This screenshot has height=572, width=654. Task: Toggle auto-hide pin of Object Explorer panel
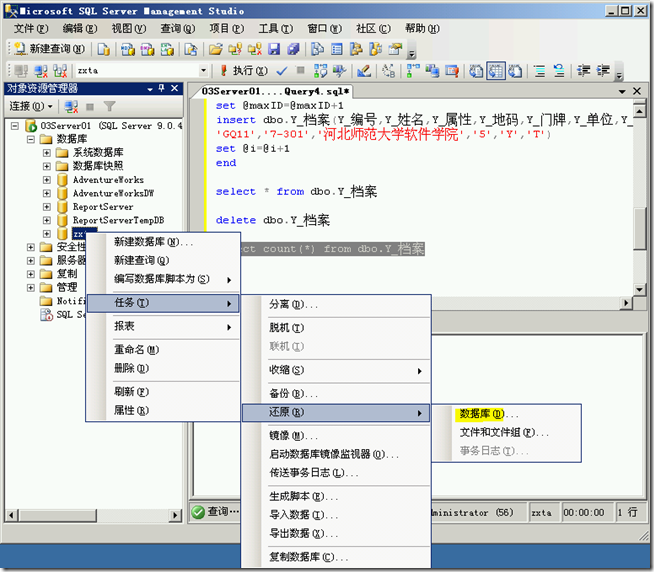(162, 88)
